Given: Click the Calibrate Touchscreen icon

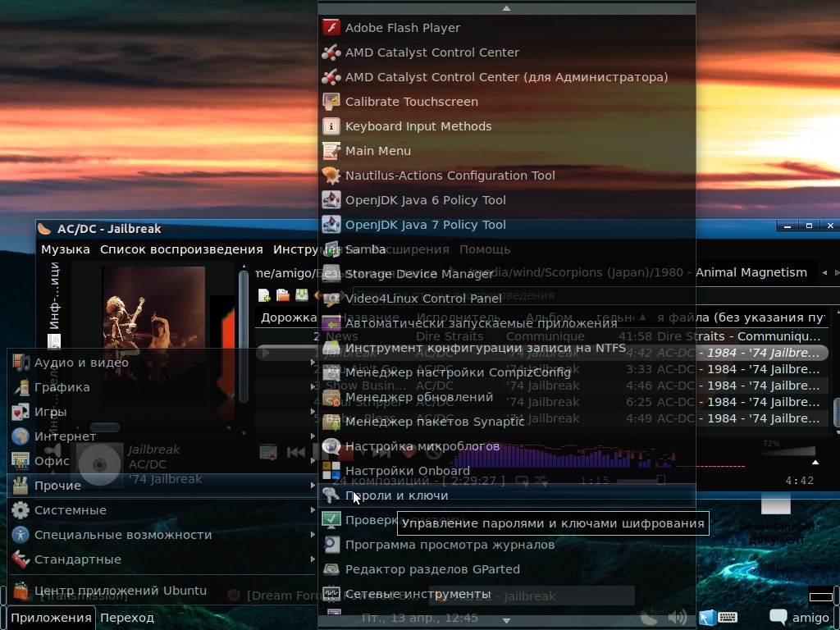Looking at the screenshot, I should click(x=331, y=101).
